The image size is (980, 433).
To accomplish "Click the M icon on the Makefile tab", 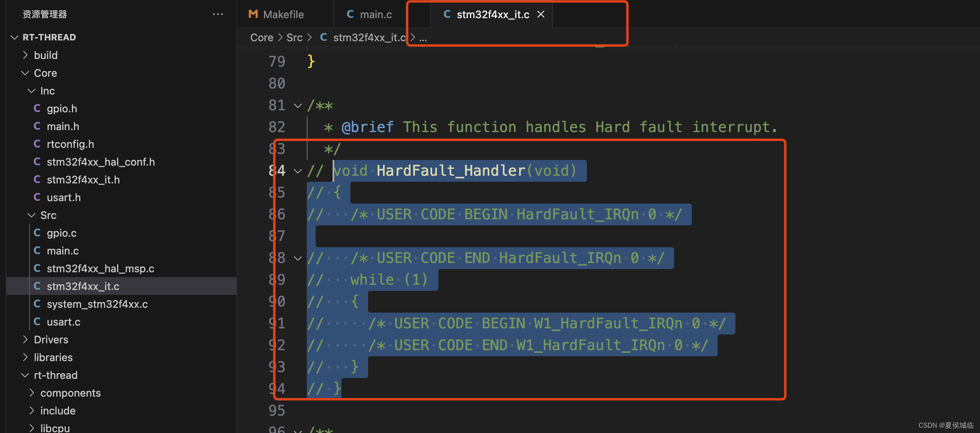I will click(253, 14).
